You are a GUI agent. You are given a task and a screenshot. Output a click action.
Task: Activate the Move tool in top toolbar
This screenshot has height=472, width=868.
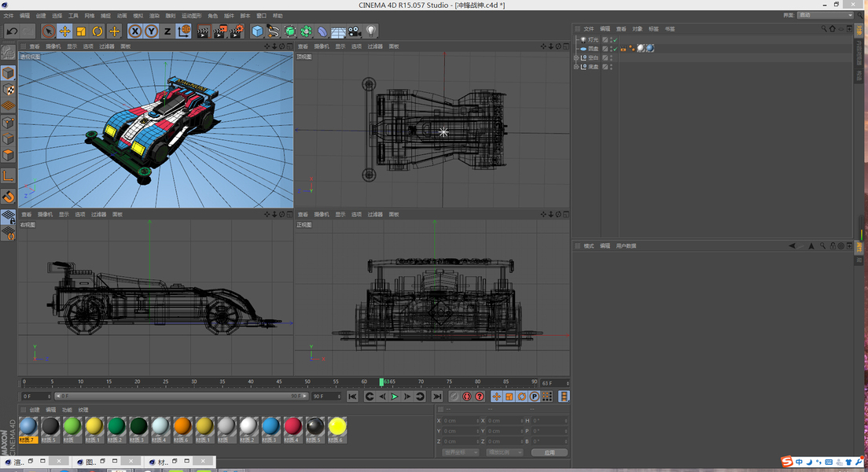click(64, 31)
